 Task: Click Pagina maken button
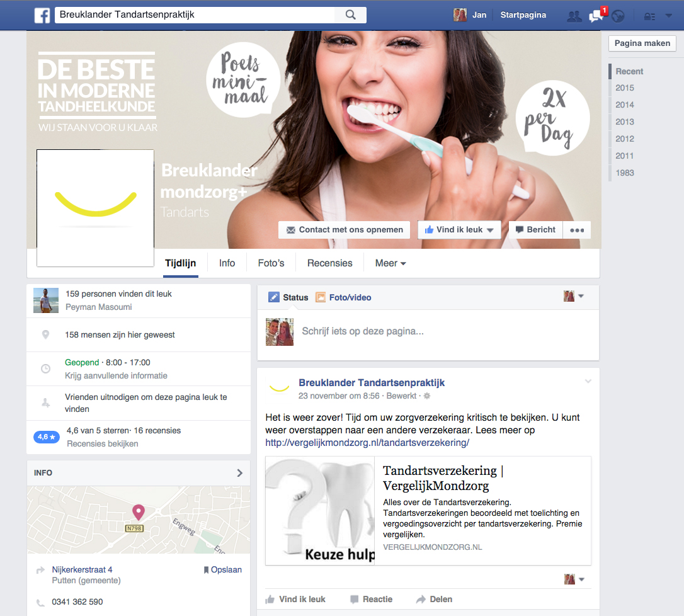click(642, 43)
